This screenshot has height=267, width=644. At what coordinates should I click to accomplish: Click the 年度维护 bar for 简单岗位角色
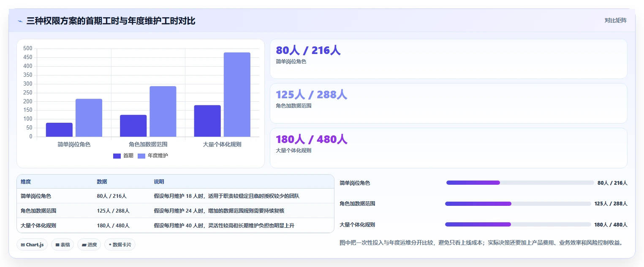(89, 118)
